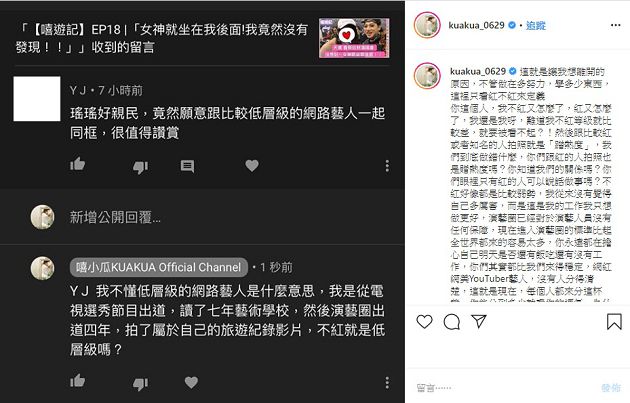The height and width of the screenshot is (403, 630).
Task: Open the 嘻遊記 EP18 video thumbnail
Action: tap(354, 38)
